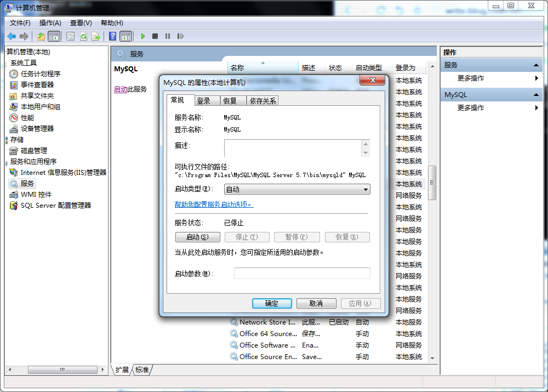Click the services list vertical scrollbar thumb
This screenshot has width=548, height=392.
432,183
